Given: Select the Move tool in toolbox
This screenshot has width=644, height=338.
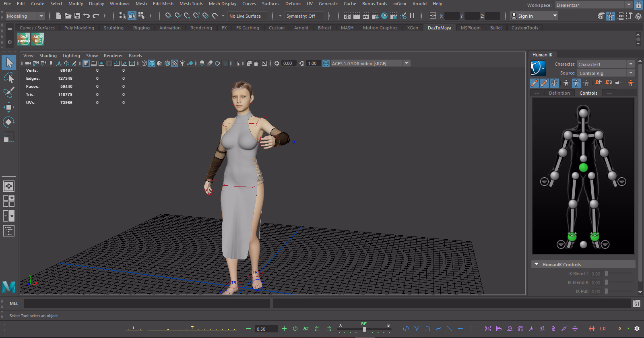Looking at the screenshot, I should pos(9,107).
